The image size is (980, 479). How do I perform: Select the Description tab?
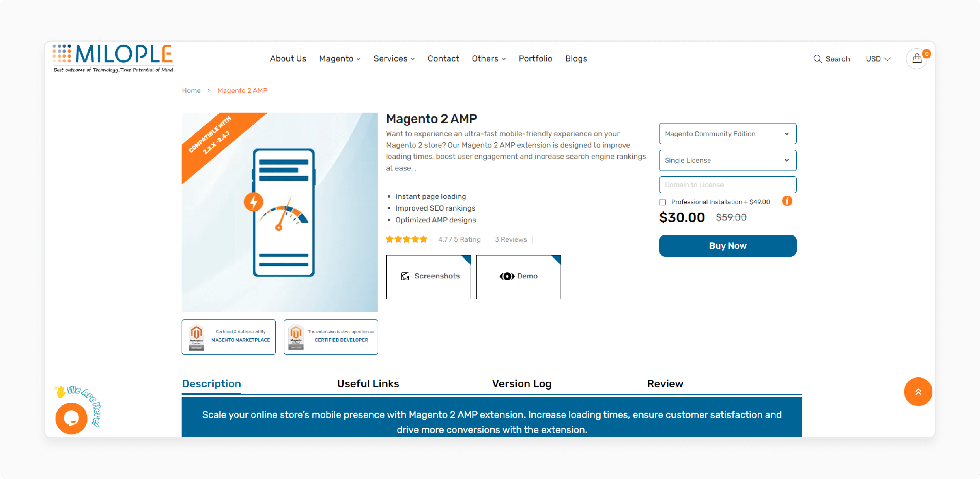pos(211,384)
